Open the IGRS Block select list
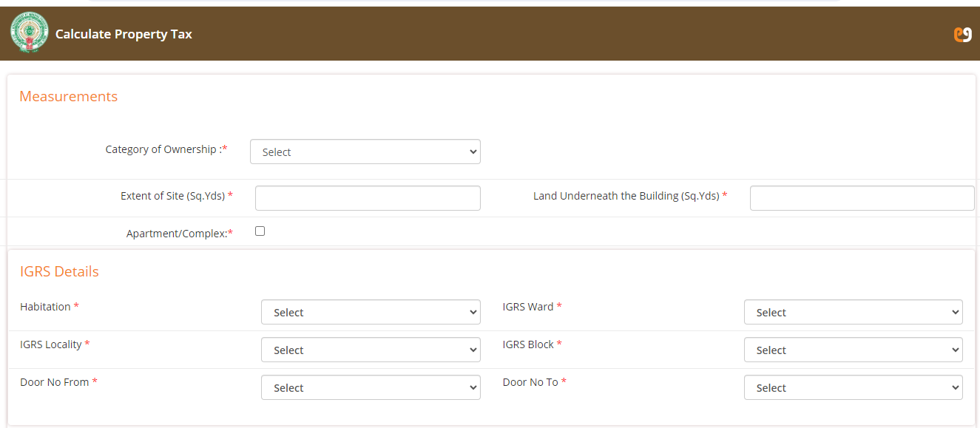 [853, 350]
